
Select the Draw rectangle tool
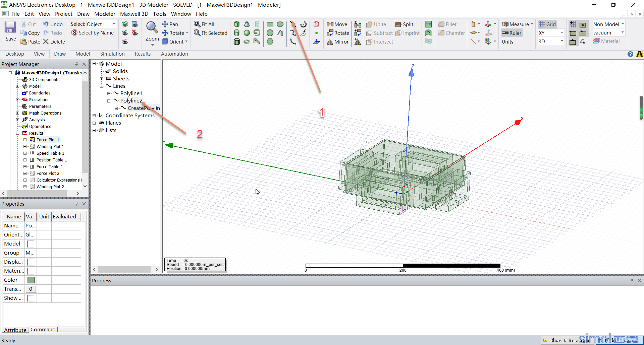pos(270,24)
